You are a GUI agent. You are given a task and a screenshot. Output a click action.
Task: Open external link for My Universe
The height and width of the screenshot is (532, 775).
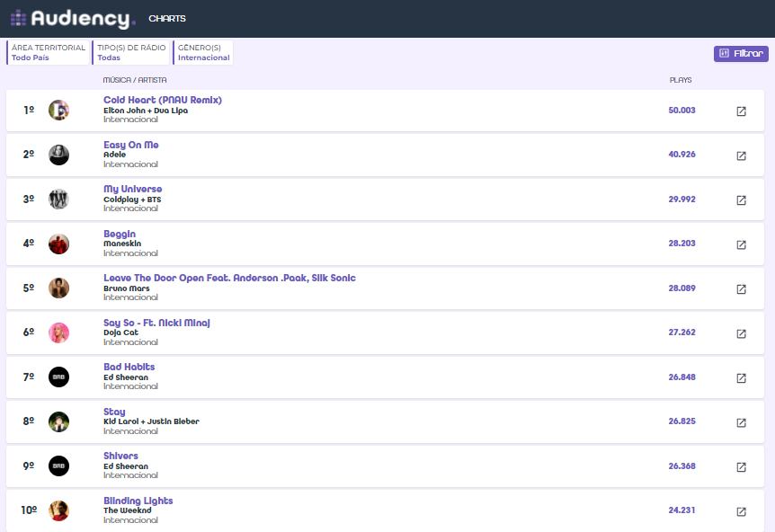[x=741, y=200]
